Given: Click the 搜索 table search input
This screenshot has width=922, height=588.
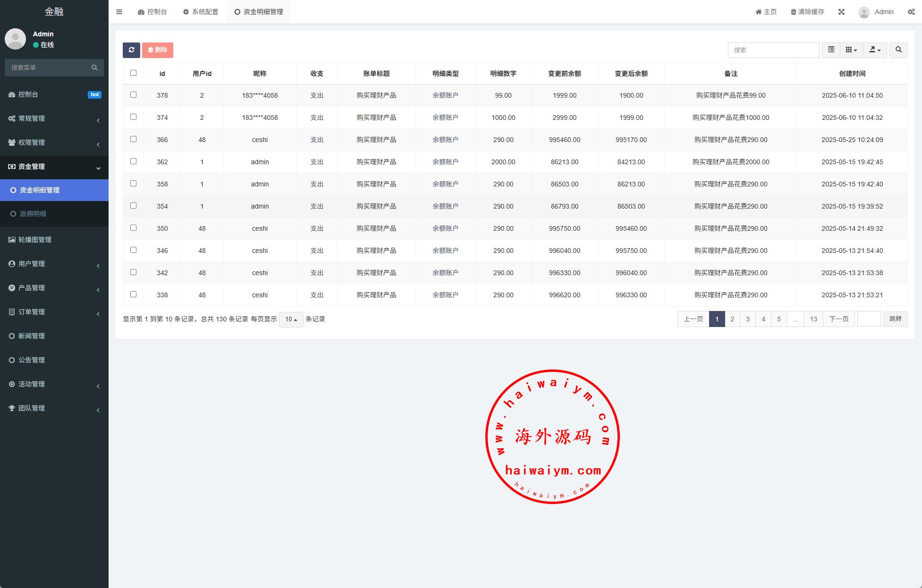Looking at the screenshot, I should pos(773,50).
